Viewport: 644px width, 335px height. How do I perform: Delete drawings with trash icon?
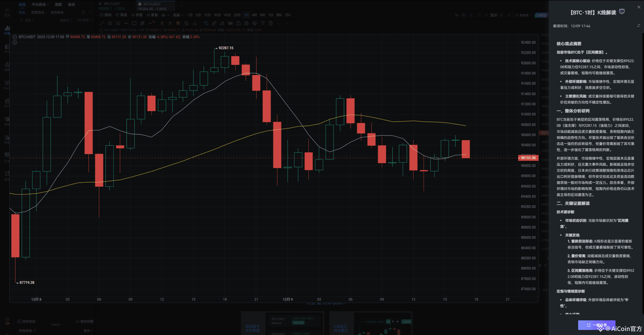(x=271, y=23)
